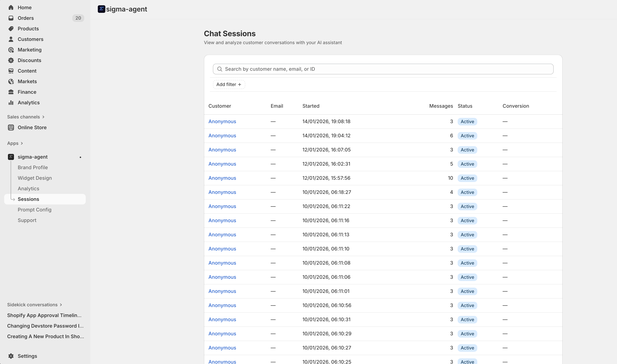Click the Online Store storefront icon
This screenshot has width=617, height=364.
pyautogui.click(x=11, y=127)
